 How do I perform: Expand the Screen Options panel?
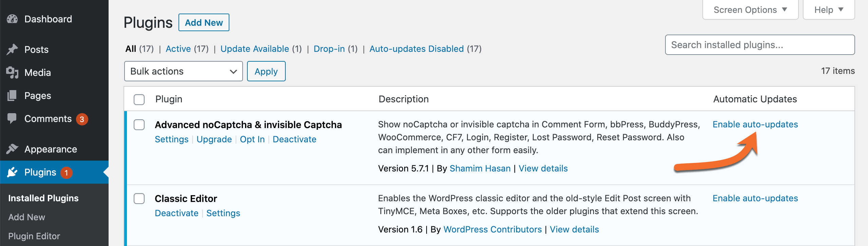click(750, 10)
